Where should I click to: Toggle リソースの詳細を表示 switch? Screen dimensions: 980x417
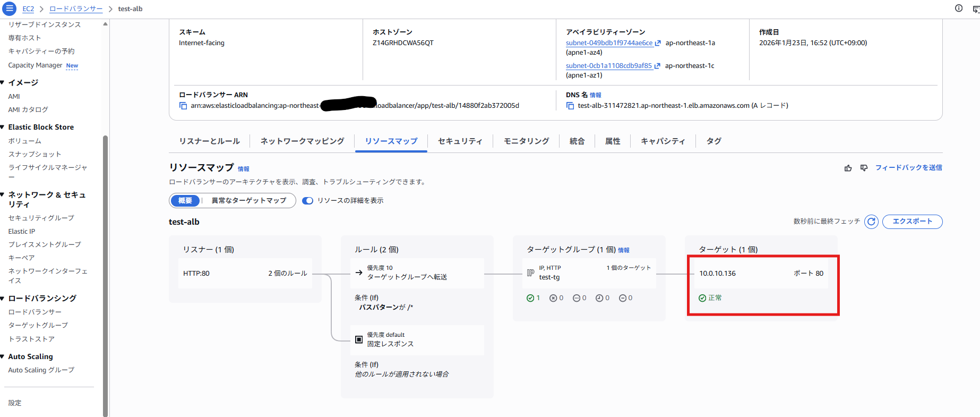(x=307, y=201)
